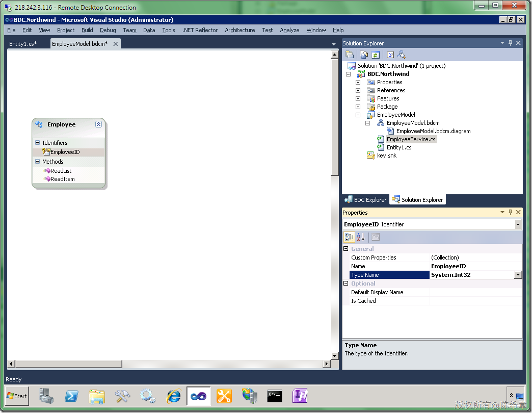Collapse the Optional category in Properties
The width and height of the screenshot is (532, 413).
(x=345, y=283)
